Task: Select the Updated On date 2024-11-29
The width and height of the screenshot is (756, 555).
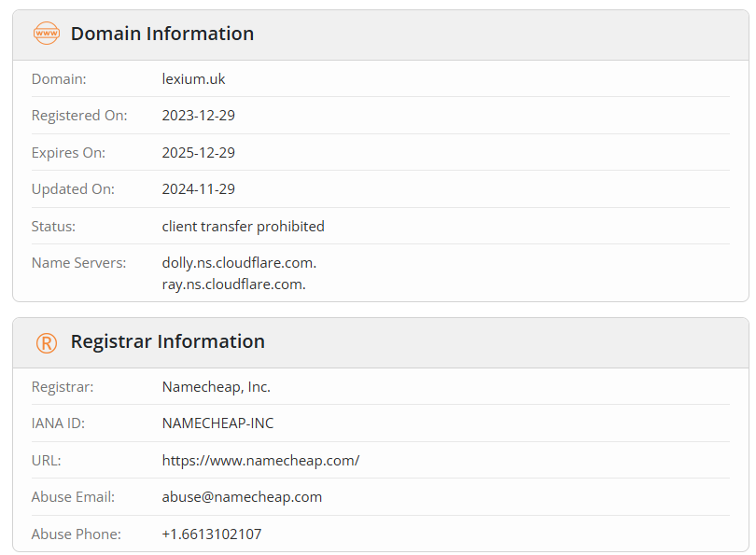Action: pos(199,189)
